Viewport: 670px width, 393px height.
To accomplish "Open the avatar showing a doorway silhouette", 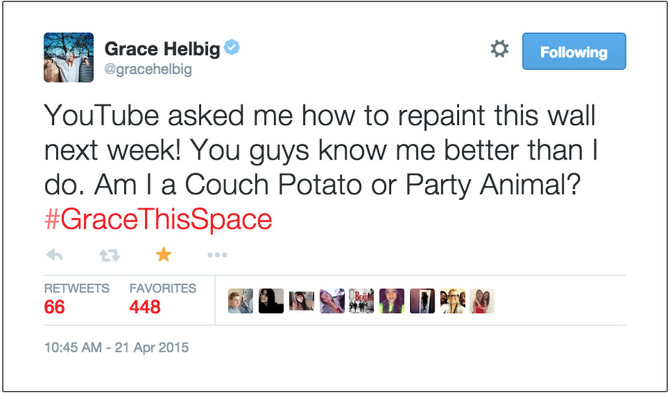I will click(x=423, y=301).
